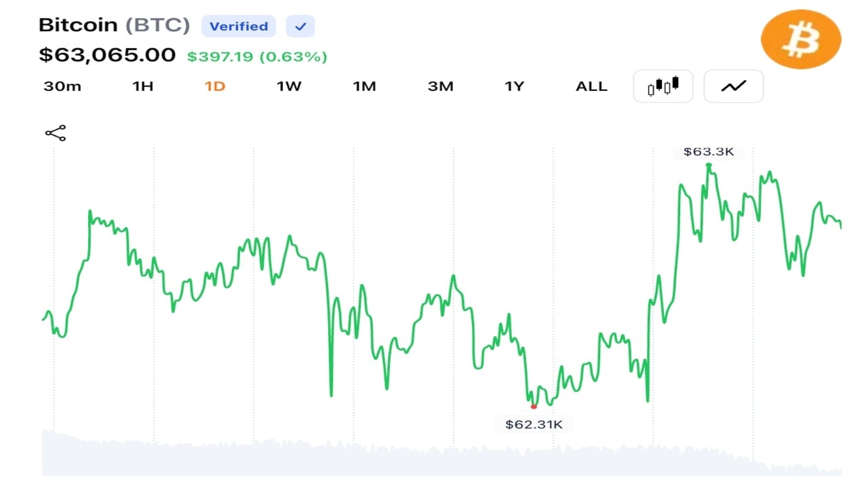Select the ALL time range
The width and height of the screenshot is (868, 488).
[x=591, y=86]
